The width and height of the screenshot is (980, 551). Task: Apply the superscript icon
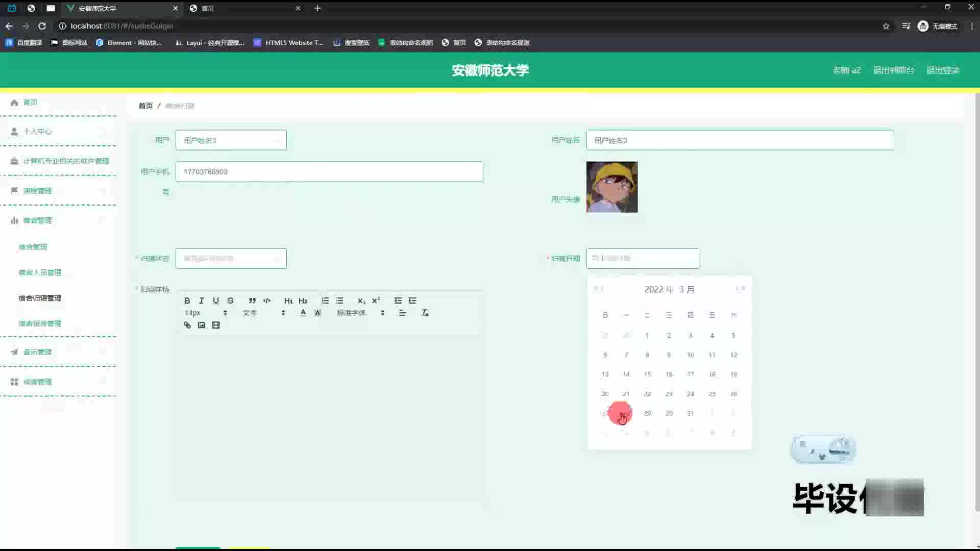(376, 300)
